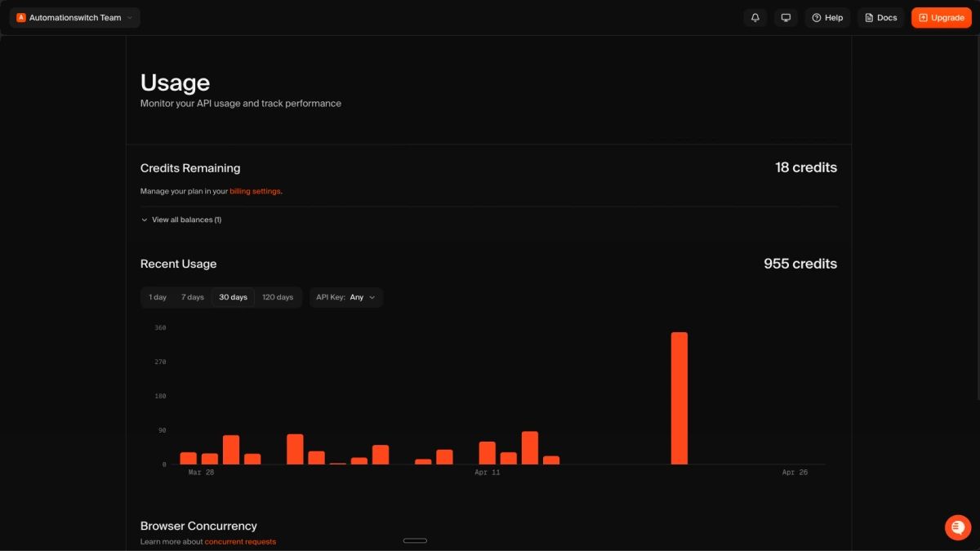Click the arrow icon inside the Upgrade button
Screen dimensions: 980x551
(x=924, y=17)
